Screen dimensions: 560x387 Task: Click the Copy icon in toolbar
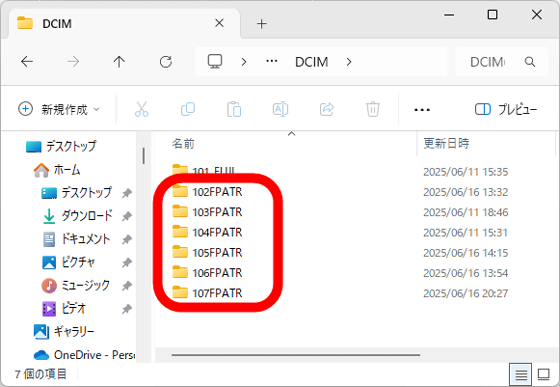click(x=188, y=109)
